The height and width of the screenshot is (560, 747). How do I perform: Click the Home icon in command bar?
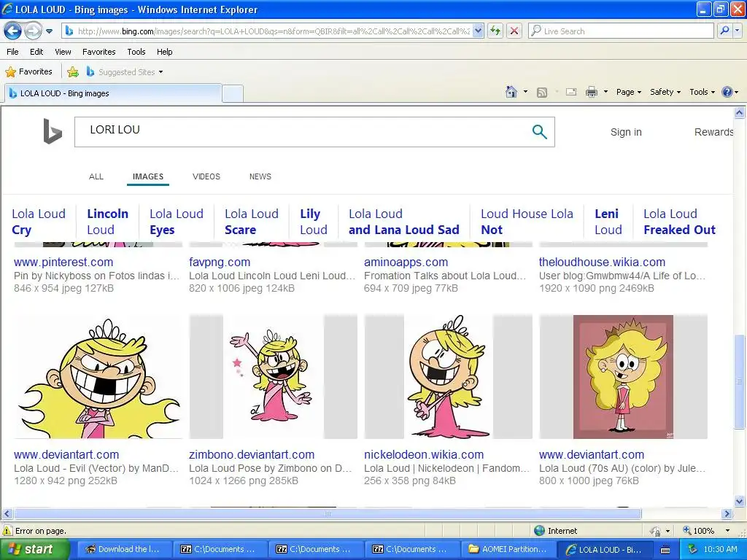click(511, 92)
